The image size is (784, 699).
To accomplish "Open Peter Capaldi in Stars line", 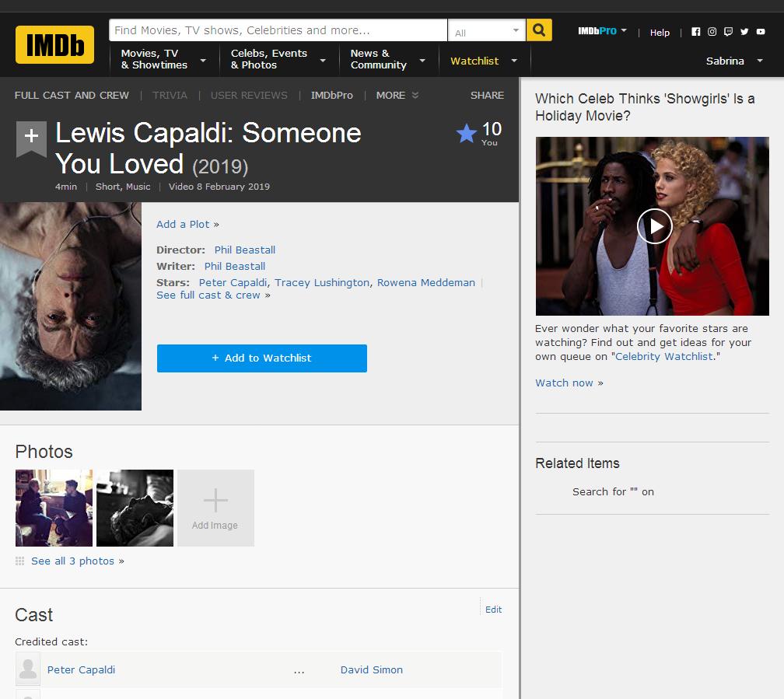I will (233, 282).
